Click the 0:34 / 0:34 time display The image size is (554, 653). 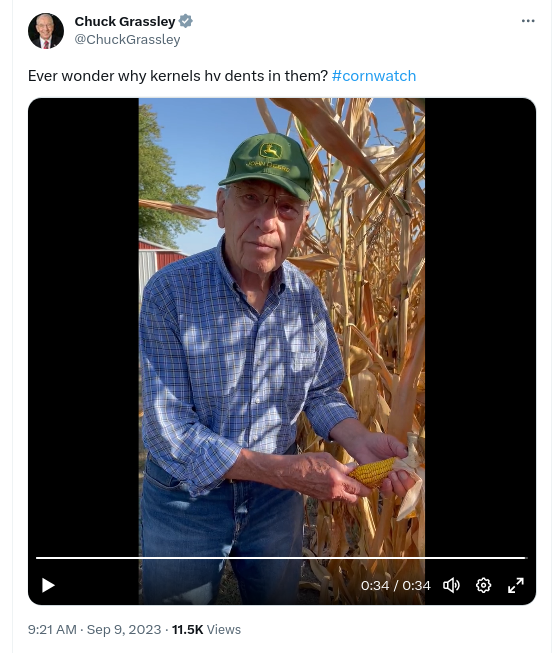pyautogui.click(x=395, y=586)
